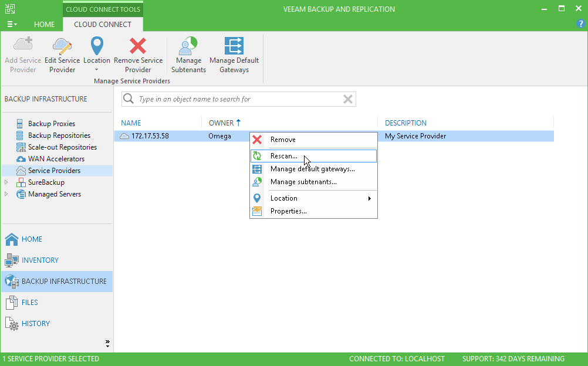Open the main application menu button
The height and width of the screenshot is (366, 588).
(12, 25)
